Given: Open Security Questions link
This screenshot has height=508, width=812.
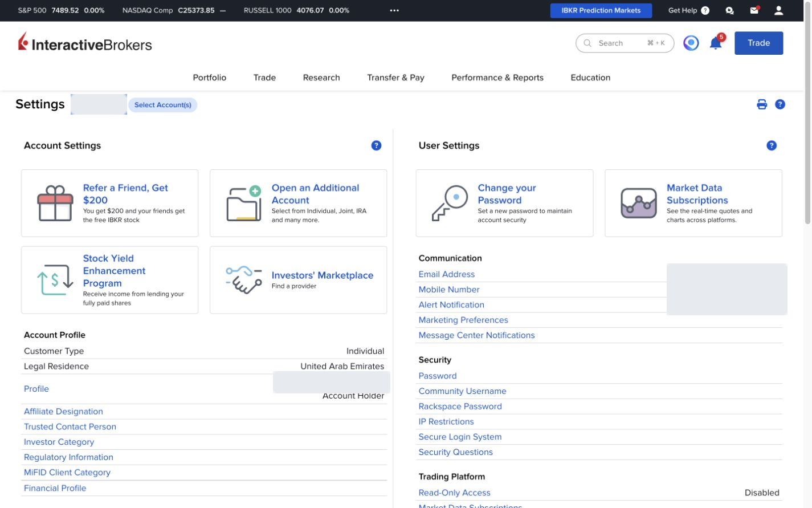Looking at the screenshot, I should (x=456, y=452).
